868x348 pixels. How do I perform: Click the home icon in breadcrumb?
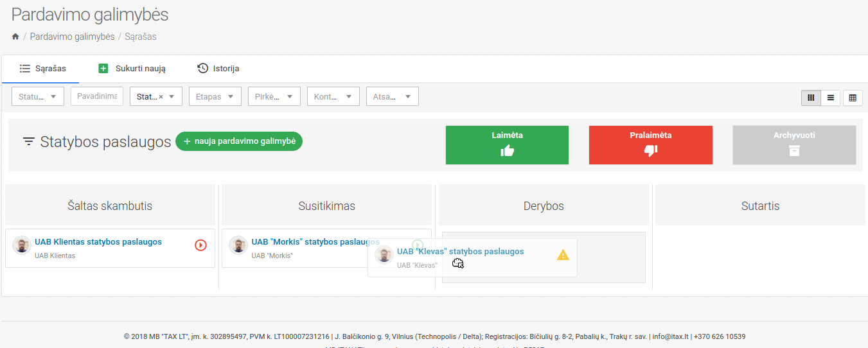pos(15,37)
